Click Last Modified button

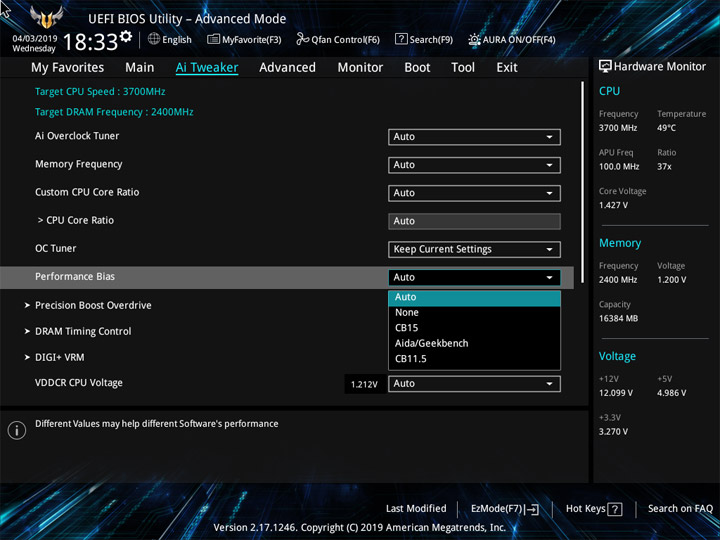(416, 509)
